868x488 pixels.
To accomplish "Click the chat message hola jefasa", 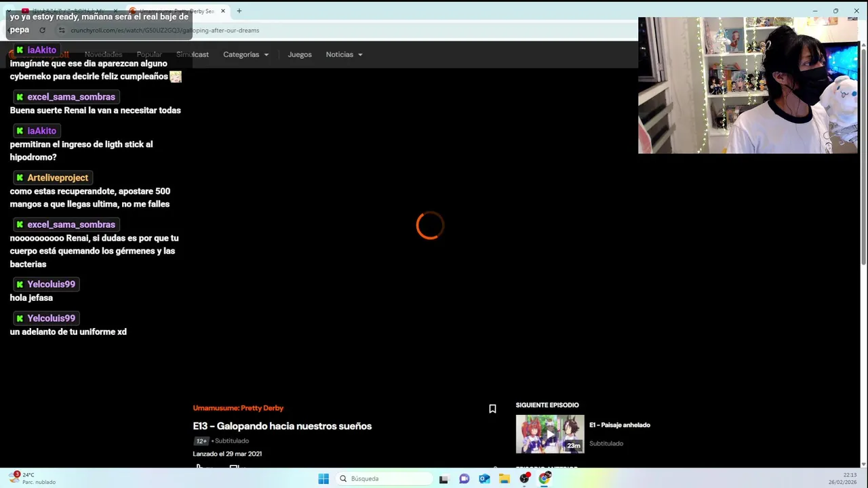I will [x=31, y=298].
